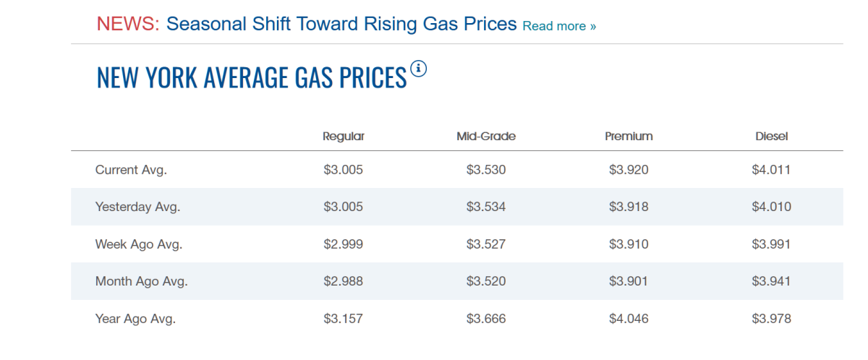The image size is (868, 360).
Task: Click the yesterday Premium price $3.918
Action: pyautogui.click(x=629, y=207)
